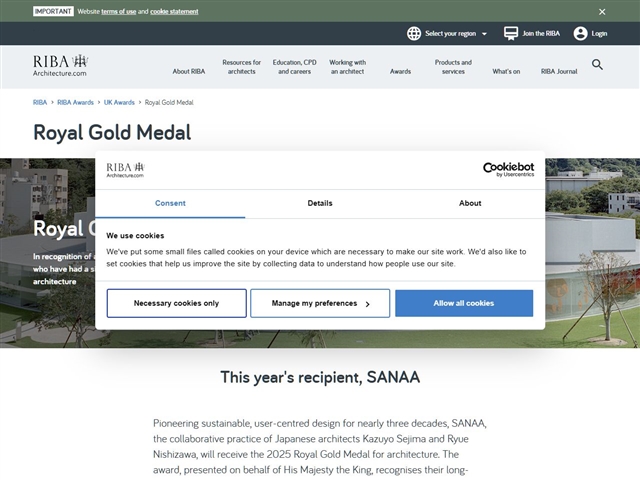
Task: Click the 'We use cookies' heading
Action: 135,236
